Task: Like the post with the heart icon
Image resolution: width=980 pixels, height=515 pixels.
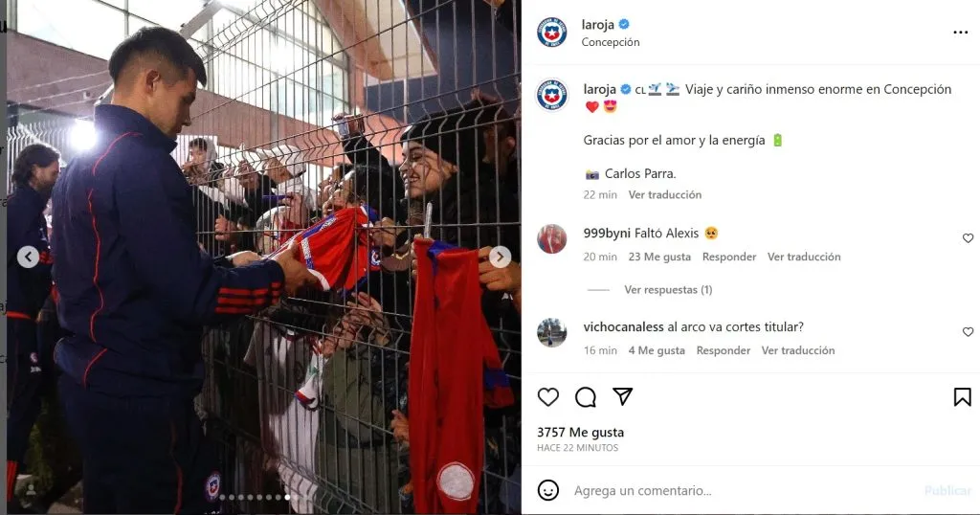Action: point(548,397)
